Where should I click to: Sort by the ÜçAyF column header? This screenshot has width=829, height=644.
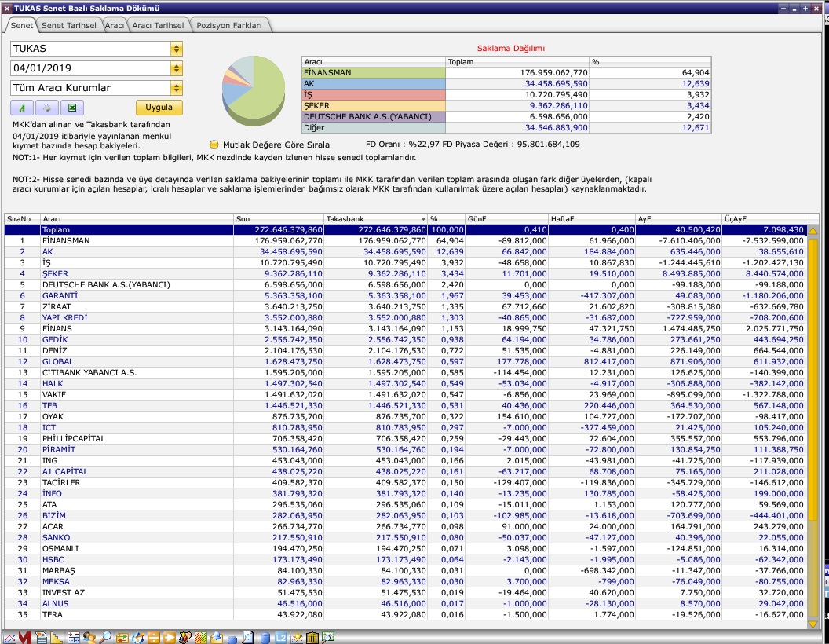click(763, 219)
